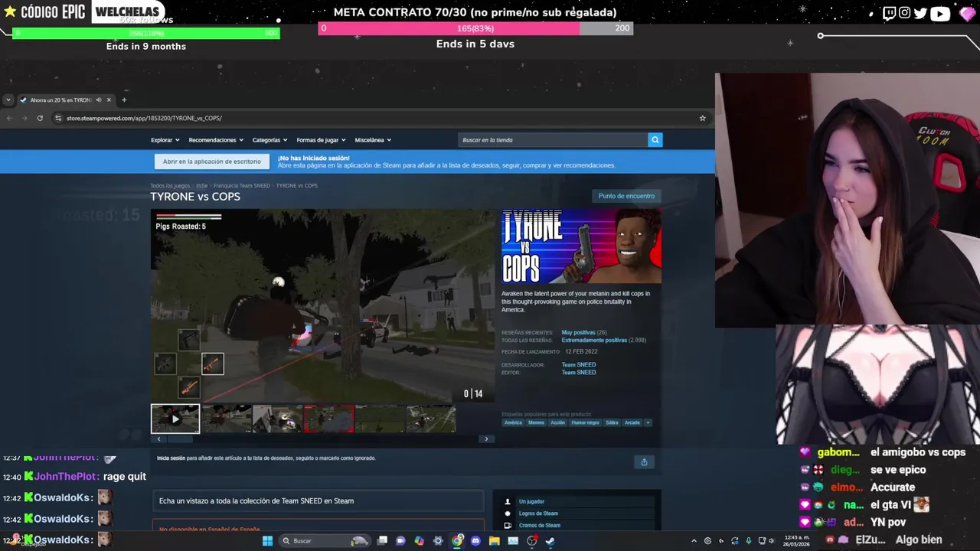Open Extremadamente positivas reviews link
980x551 pixels.
click(594, 340)
